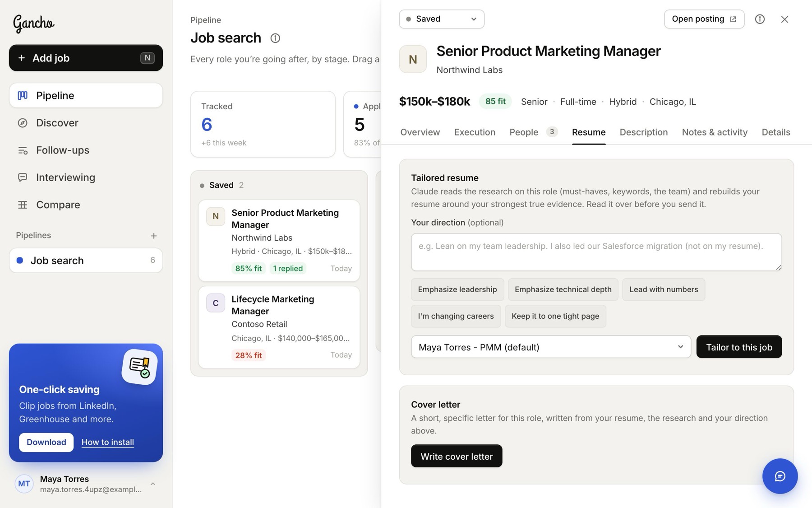Click the Interviewing chat icon
The height and width of the screenshot is (508, 812).
tap(23, 177)
